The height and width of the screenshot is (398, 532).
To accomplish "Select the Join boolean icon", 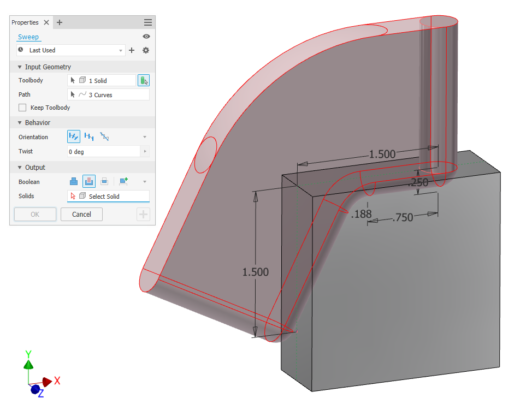I will pos(74,181).
